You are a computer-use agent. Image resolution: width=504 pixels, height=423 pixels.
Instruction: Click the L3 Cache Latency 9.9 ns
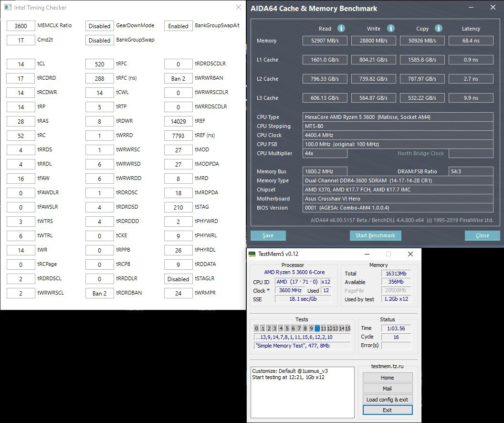pyautogui.click(x=471, y=98)
